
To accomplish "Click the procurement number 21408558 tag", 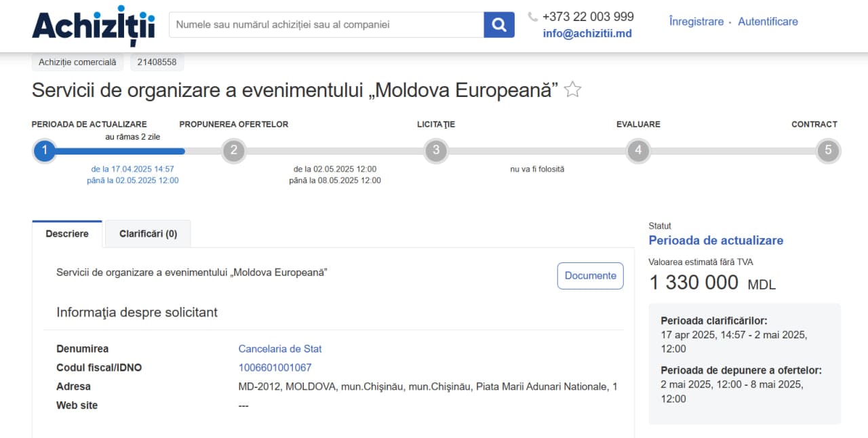I will tap(157, 62).
